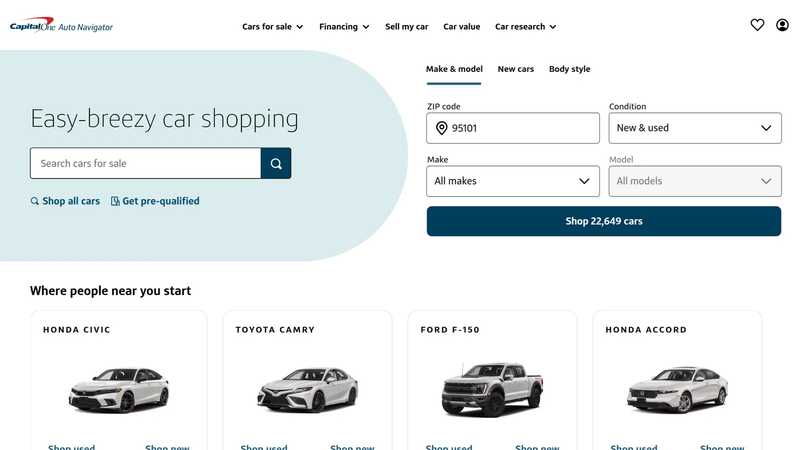Click the ZIP code field with 95101
800x450 pixels.
click(513, 128)
